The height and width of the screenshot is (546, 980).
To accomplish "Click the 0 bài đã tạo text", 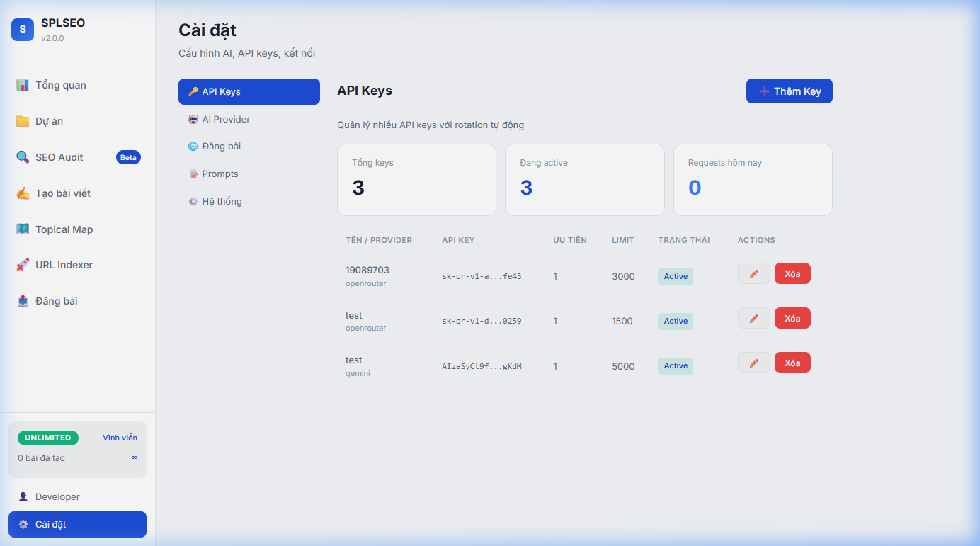I will pyautogui.click(x=41, y=458).
